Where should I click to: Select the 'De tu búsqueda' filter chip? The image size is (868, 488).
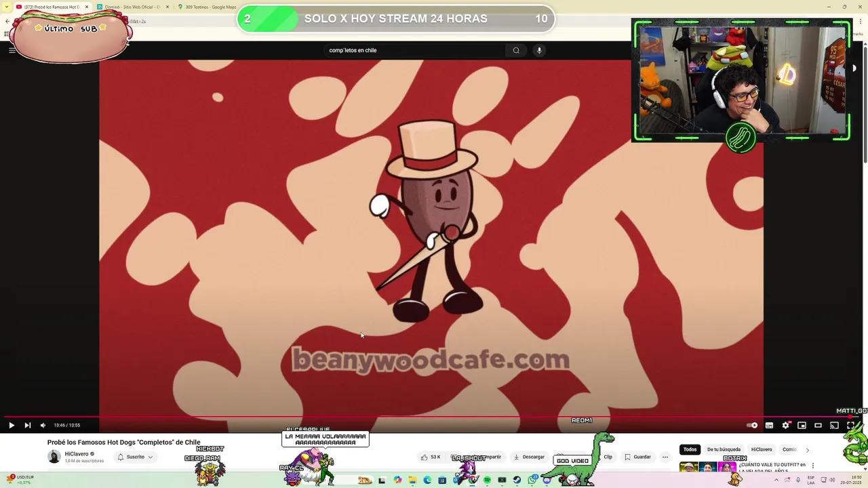(724, 449)
